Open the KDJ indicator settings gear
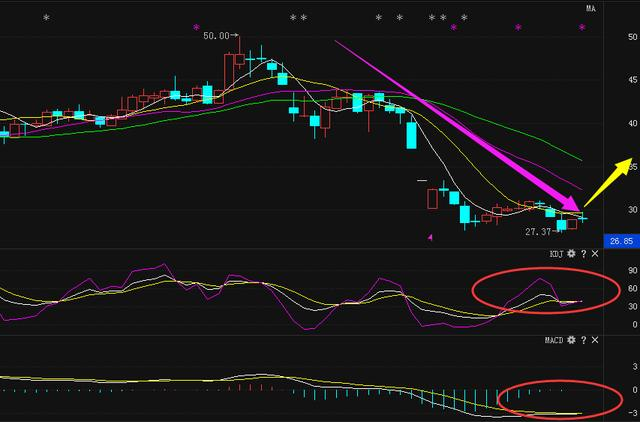The image size is (640, 422). 571,255
